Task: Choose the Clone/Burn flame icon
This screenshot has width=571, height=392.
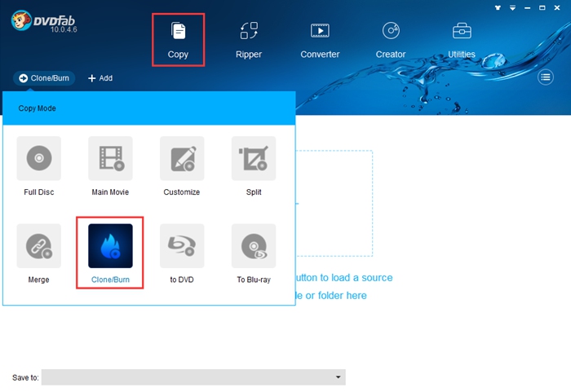Action: [110, 246]
